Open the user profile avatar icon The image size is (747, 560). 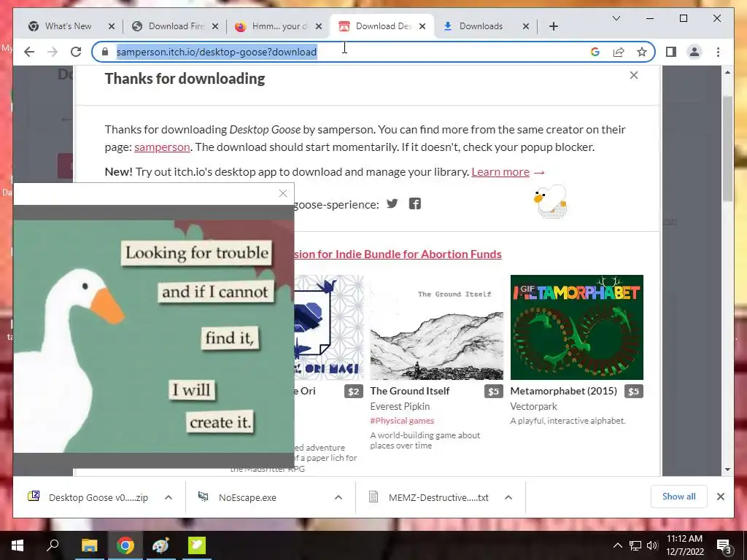pos(694,52)
